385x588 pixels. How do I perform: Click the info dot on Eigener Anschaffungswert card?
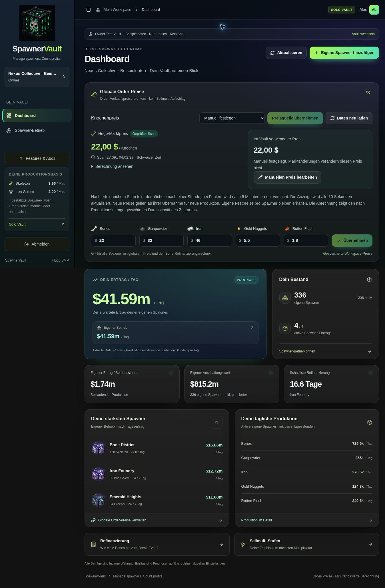point(271,373)
